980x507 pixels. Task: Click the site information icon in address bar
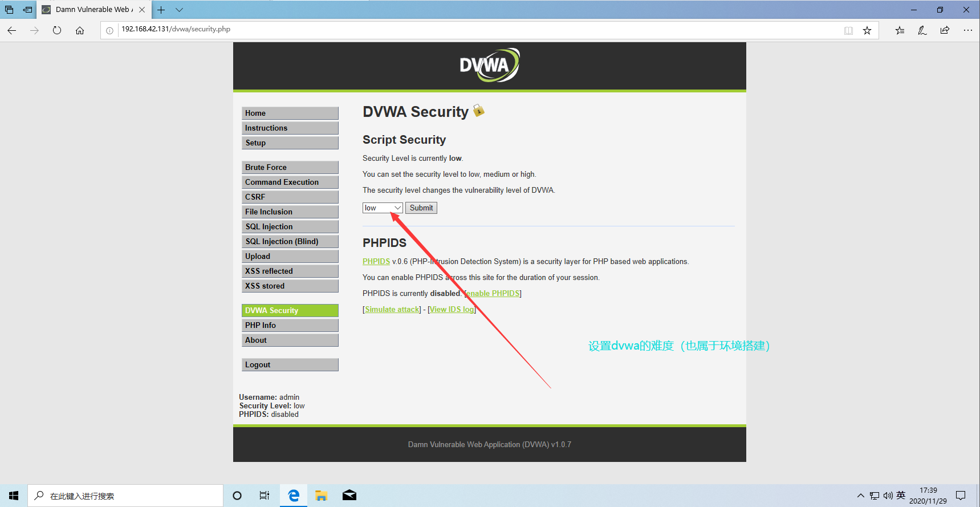pos(109,31)
